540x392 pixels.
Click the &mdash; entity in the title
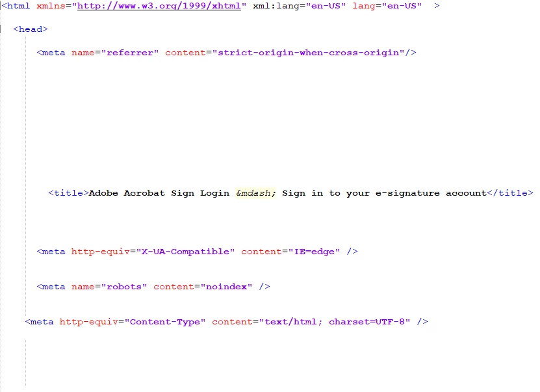click(x=255, y=193)
